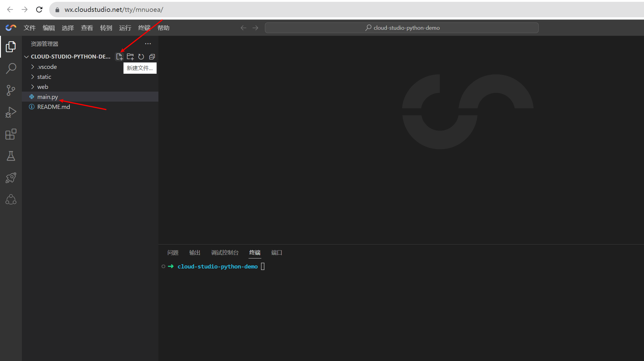This screenshot has width=644, height=361.
Task: Click the cloud-studio-python-demo command search box
Action: 402,28
